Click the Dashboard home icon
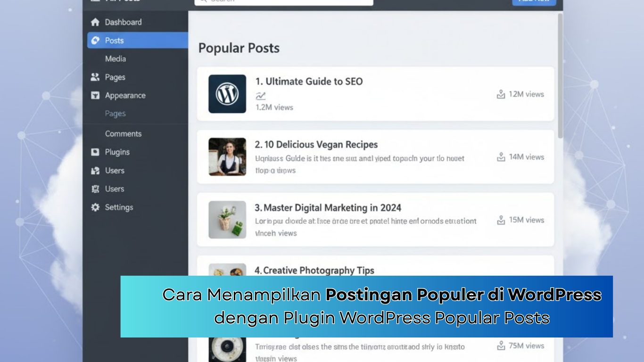644x362 pixels. [x=95, y=22]
